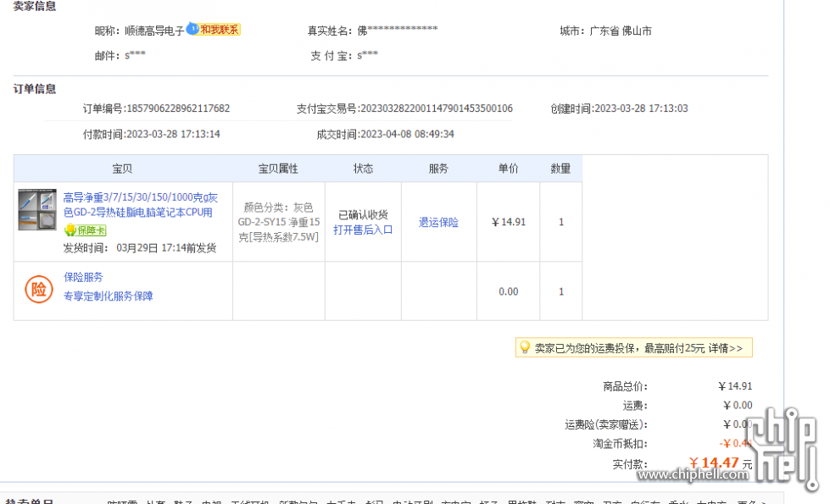Screen dimensions: 830x504
Task: Click the 宝贝属性 column header
Action: pos(278,169)
